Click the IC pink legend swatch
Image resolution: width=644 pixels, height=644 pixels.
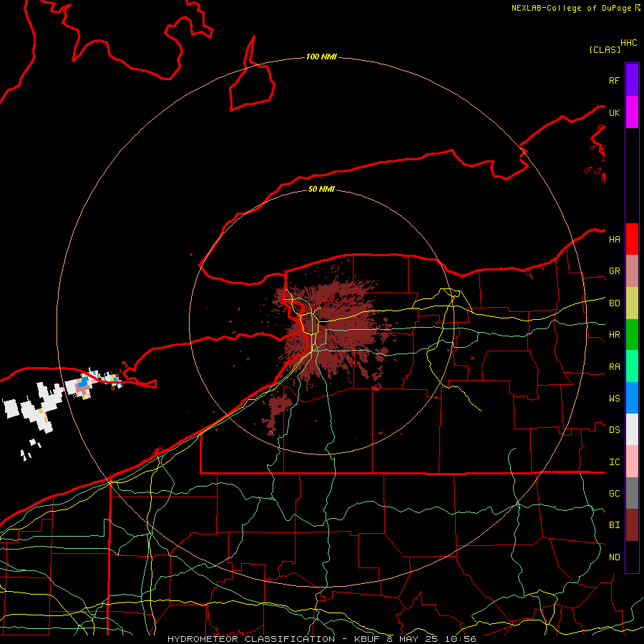632,462
